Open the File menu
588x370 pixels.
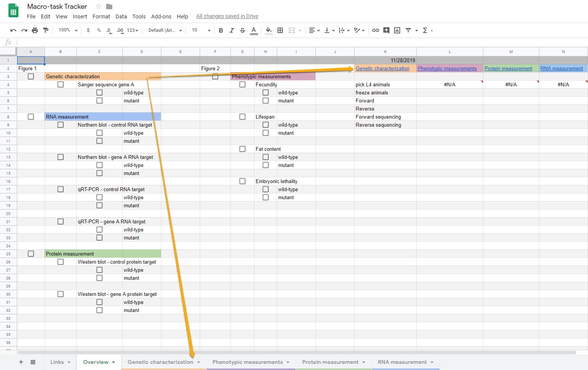pos(31,17)
